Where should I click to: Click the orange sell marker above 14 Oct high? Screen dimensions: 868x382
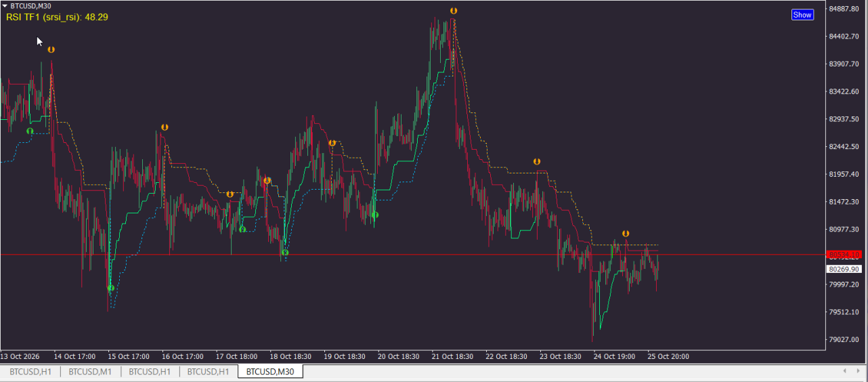click(x=51, y=49)
